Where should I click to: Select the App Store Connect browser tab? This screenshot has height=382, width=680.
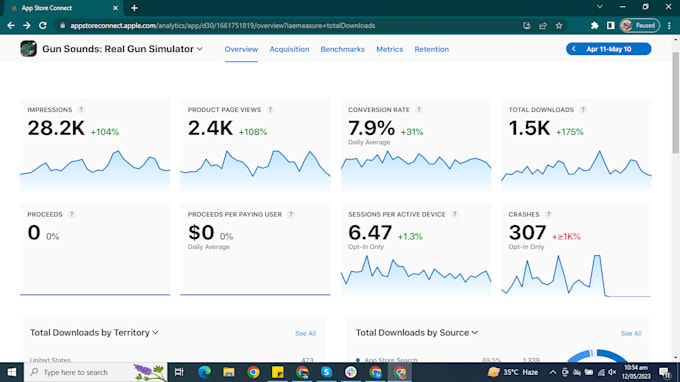click(64, 8)
